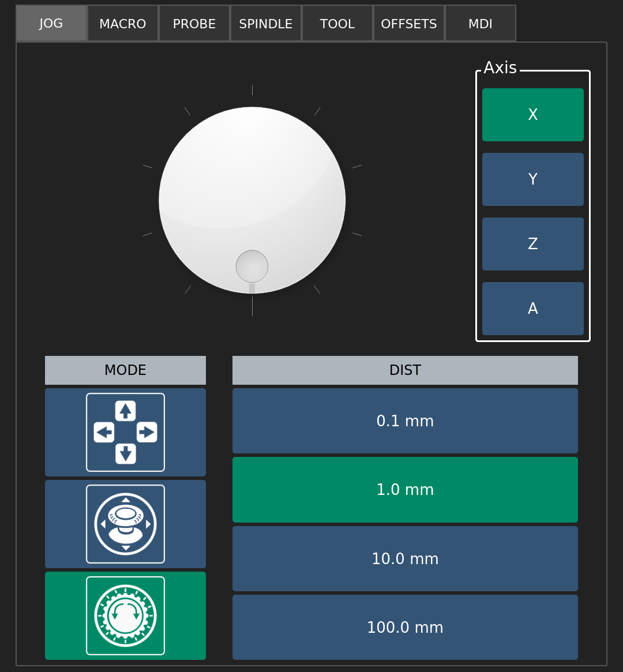Screen dimensions: 623x672
Task: Switch to the MACRO tab
Action: coord(123,24)
